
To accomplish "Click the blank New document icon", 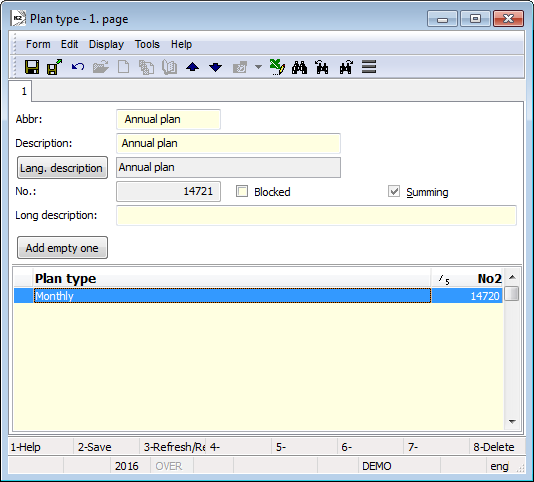I will 123,67.
